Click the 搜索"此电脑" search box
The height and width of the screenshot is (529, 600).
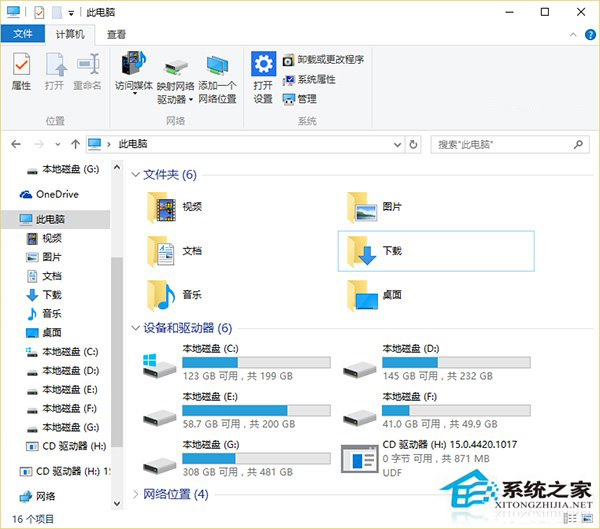click(x=509, y=144)
